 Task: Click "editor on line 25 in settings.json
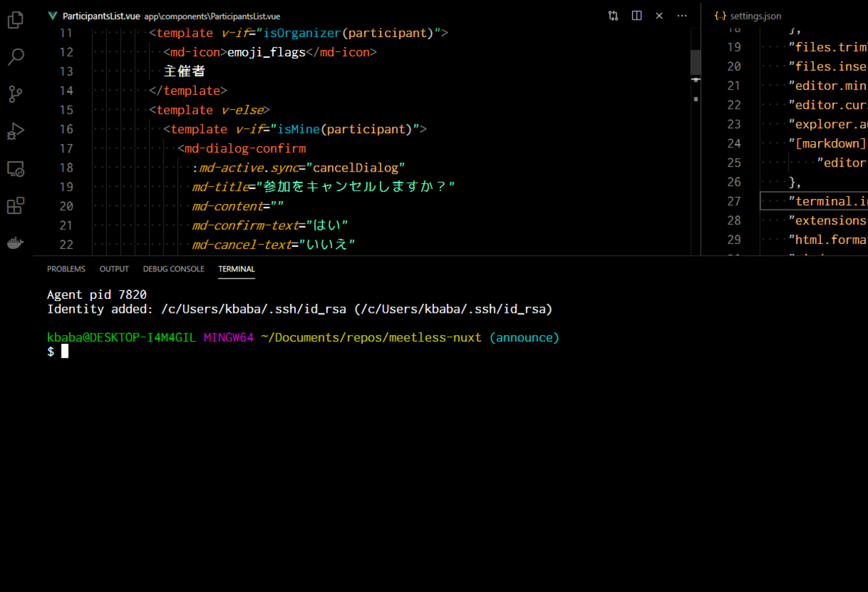(x=842, y=162)
